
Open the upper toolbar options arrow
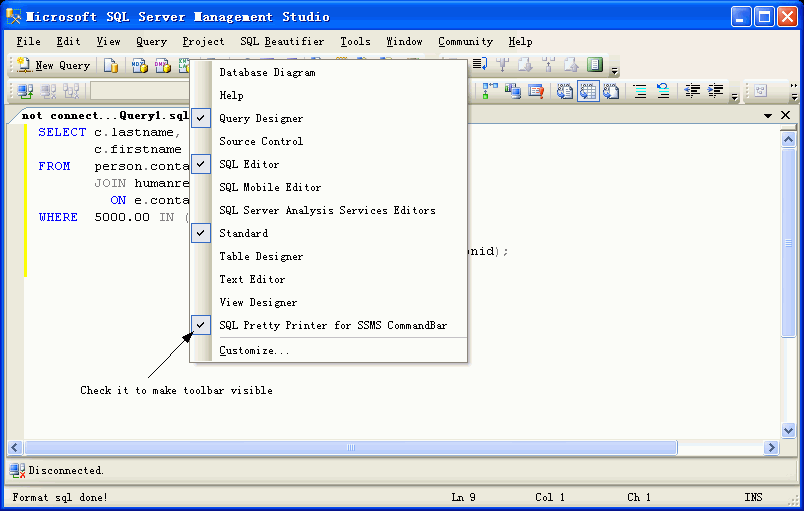(x=614, y=70)
